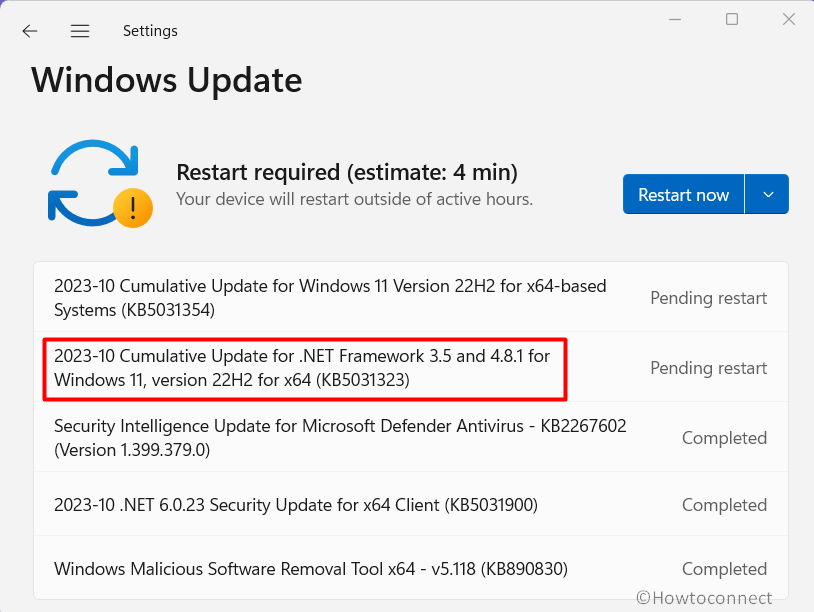This screenshot has width=814, height=612.
Task: Click the Settings title label
Action: tap(150, 31)
